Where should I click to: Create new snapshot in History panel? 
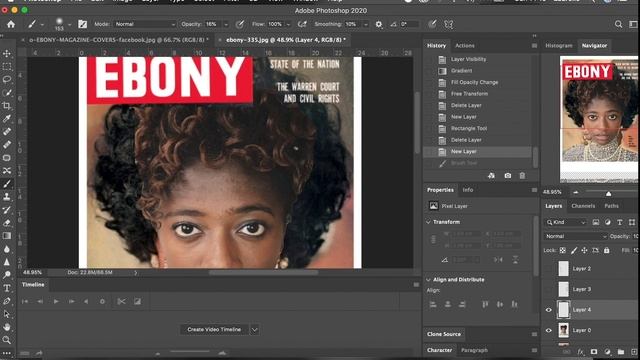507,176
